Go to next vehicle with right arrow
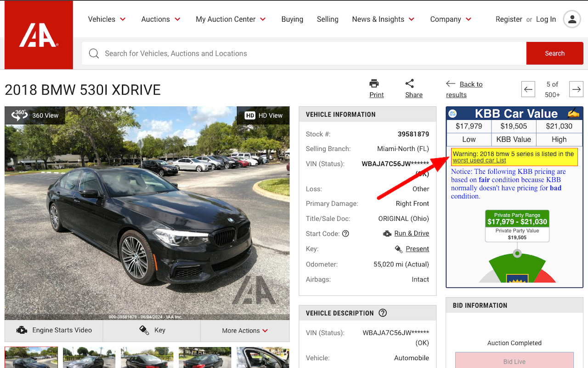This screenshot has width=588, height=368. tap(576, 89)
